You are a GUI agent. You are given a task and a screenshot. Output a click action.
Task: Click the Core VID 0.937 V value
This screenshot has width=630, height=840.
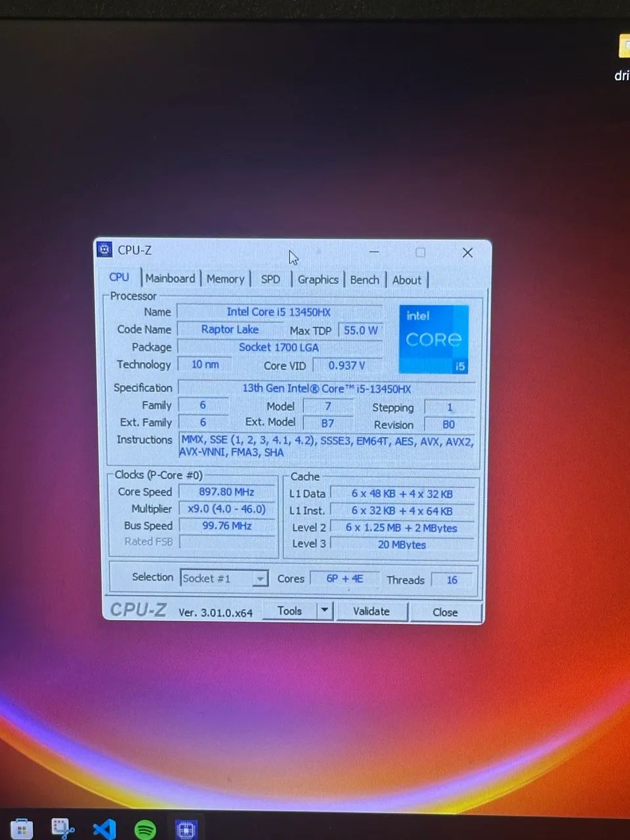(x=347, y=366)
